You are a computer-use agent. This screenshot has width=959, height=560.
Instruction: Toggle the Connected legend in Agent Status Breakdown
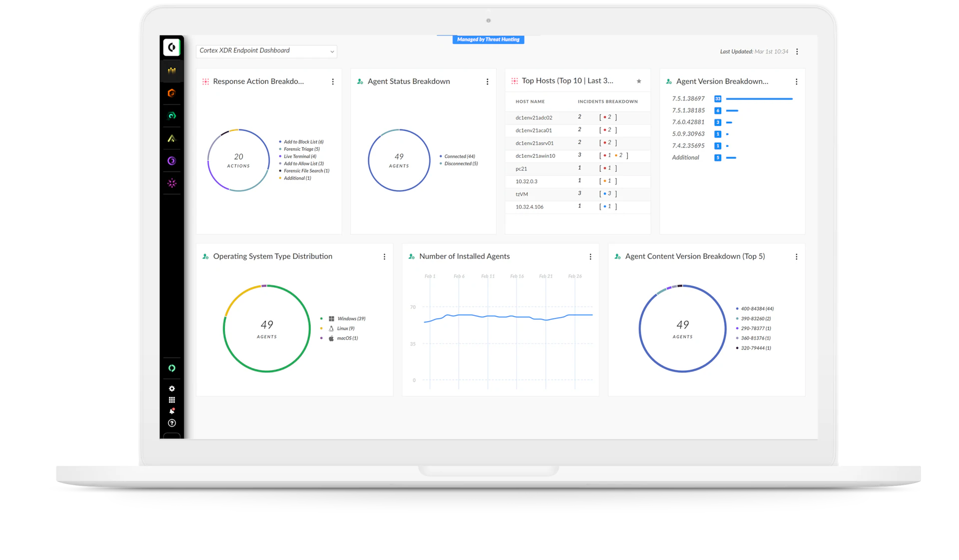point(458,156)
